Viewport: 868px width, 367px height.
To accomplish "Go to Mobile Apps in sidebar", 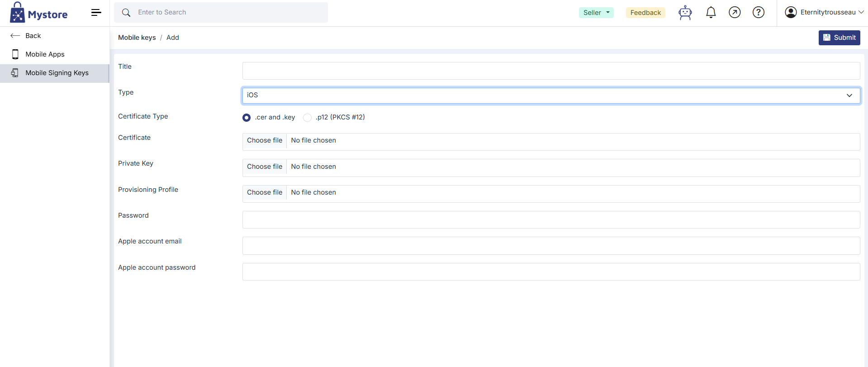I will [x=45, y=54].
